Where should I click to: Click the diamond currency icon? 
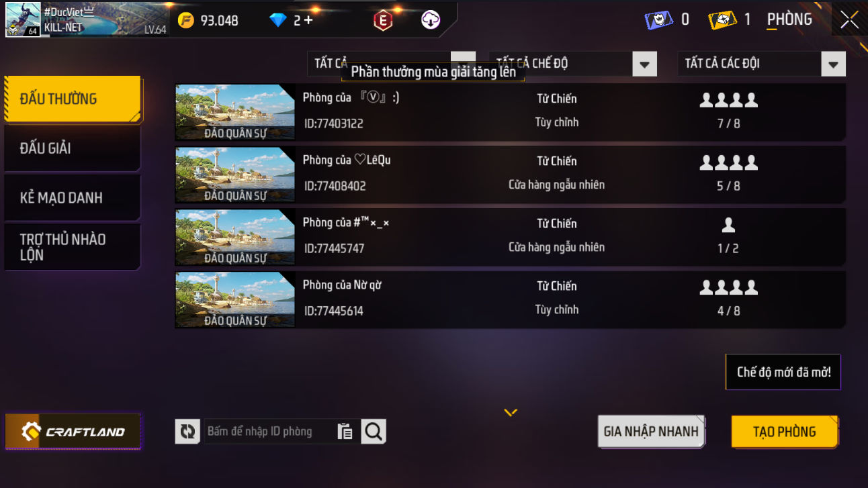tap(278, 20)
